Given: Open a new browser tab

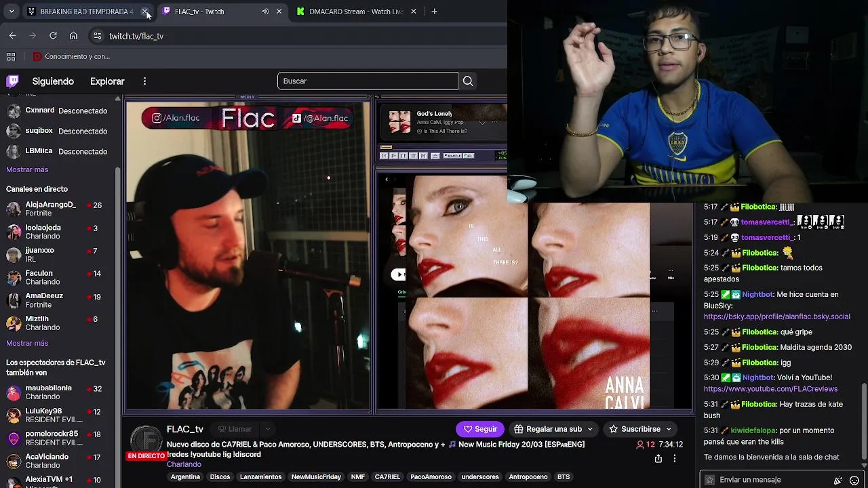Looking at the screenshot, I should pyautogui.click(x=434, y=12).
